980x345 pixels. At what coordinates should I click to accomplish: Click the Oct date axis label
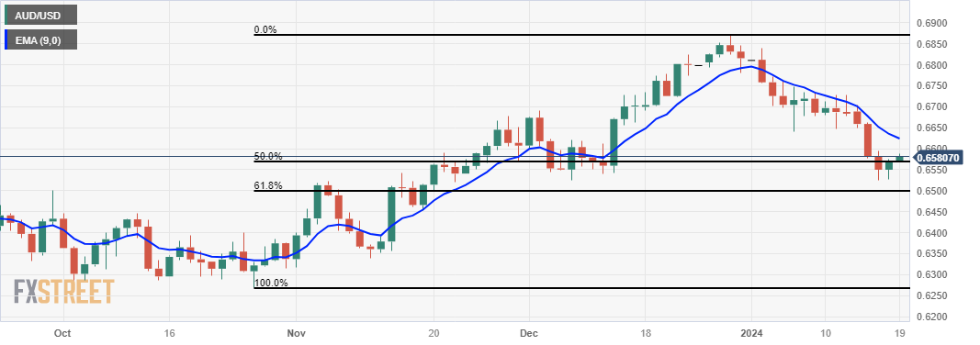click(x=62, y=333)
